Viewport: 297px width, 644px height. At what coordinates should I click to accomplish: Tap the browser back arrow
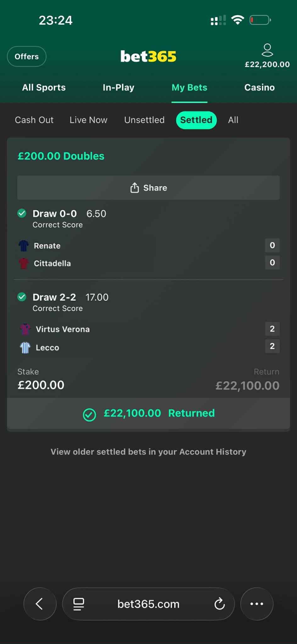40,604
